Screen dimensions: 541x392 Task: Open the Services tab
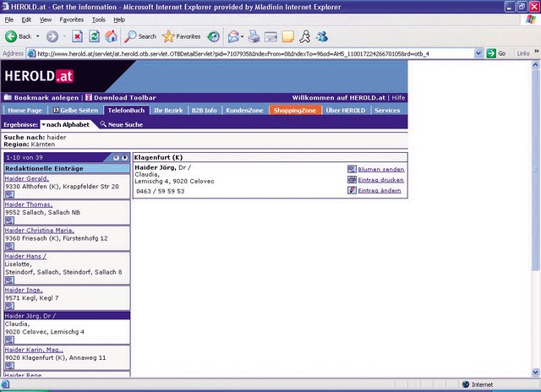tap(387, 111)
